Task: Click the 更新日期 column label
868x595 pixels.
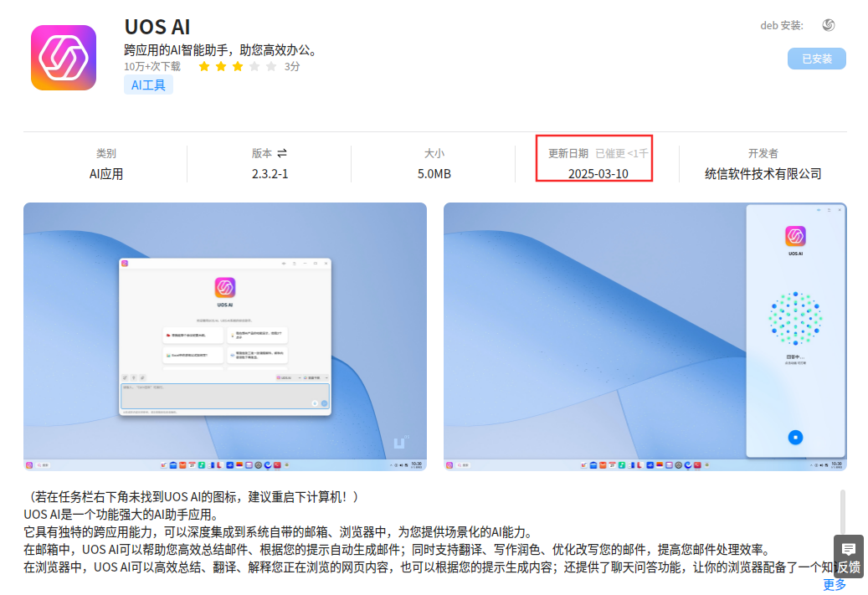Action: tap(568, 153)
